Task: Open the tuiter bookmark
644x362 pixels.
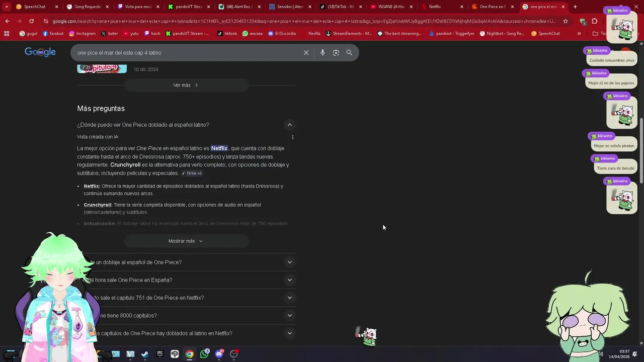Action: (109, 33)
